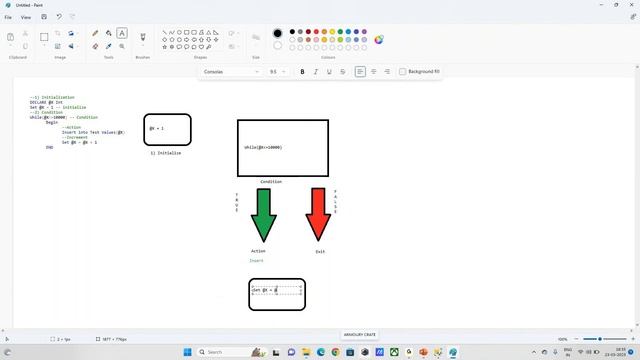
Task: Choose the Heart shape
Action: [201, 47]
